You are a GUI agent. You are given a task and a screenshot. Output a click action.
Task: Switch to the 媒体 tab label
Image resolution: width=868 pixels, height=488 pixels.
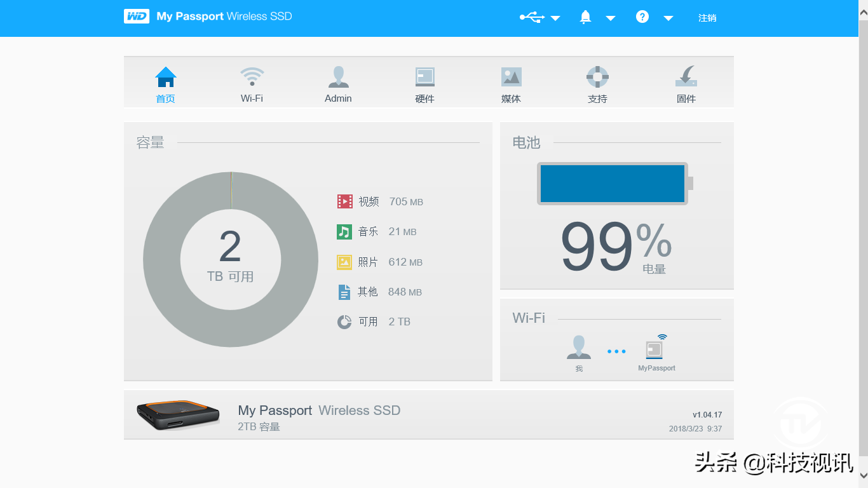511,98
